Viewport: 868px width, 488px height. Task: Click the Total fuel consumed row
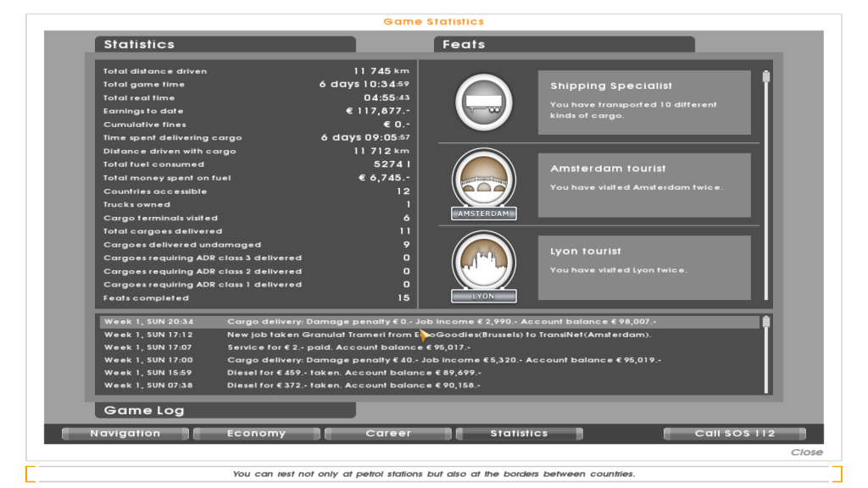pos(256,164)
